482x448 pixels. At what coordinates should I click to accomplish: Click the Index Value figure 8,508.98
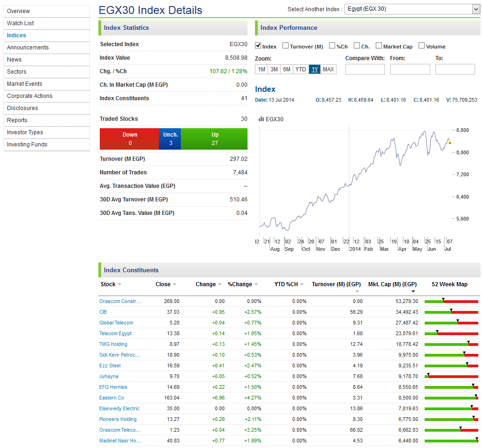click(x=236, y=58)
